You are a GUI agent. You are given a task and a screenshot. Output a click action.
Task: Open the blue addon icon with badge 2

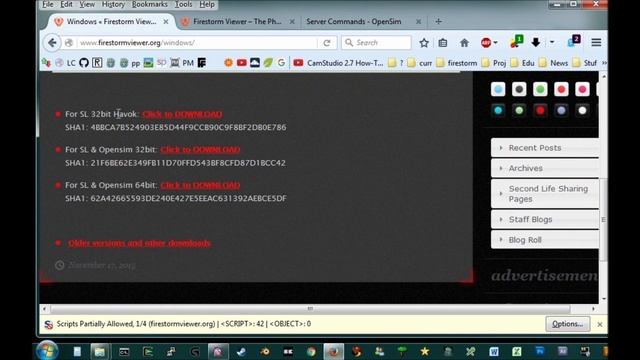coord(573,42)
